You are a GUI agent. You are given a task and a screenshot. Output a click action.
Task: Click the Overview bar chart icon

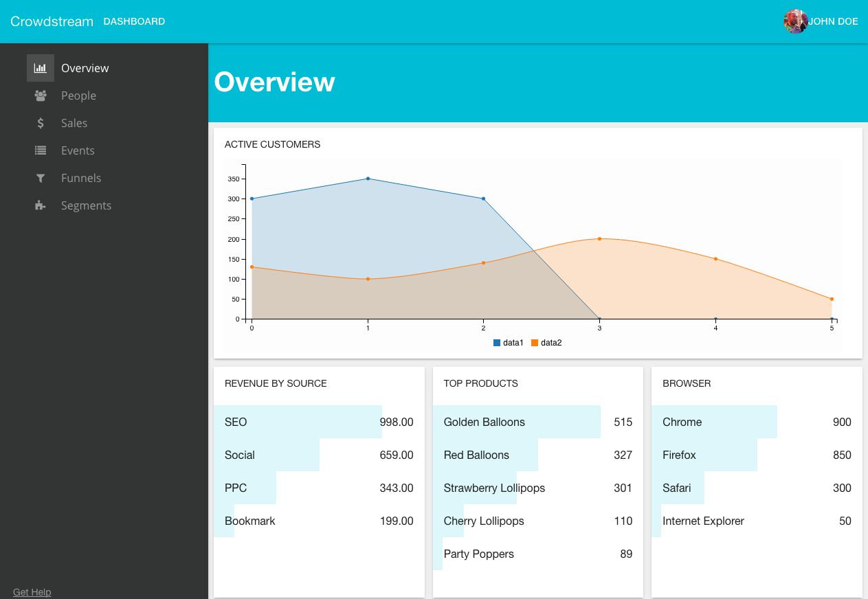41,68
